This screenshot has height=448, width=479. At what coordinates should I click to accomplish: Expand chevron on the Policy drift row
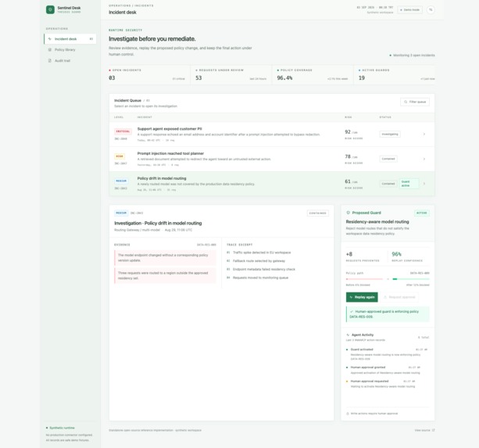[x=424, y=184]
